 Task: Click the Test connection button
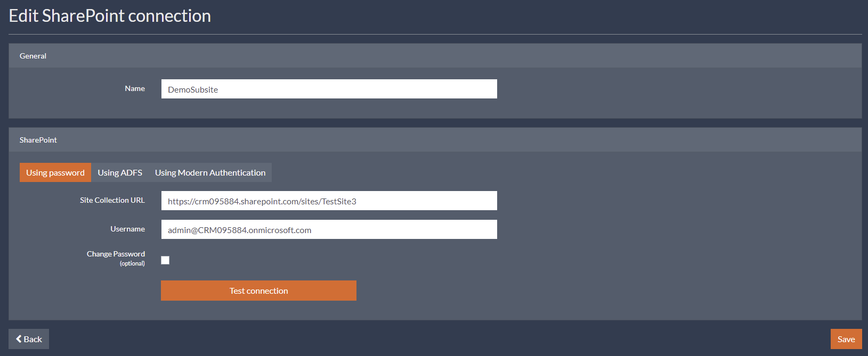pos(258,291)
